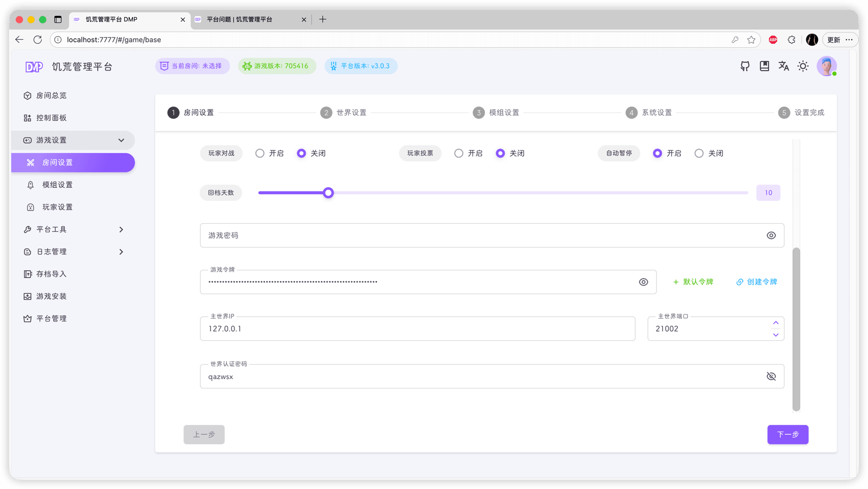The height and width of the screenshot is (489, 868).
Task: Click the 下一步 button
Action: (787, 434)
